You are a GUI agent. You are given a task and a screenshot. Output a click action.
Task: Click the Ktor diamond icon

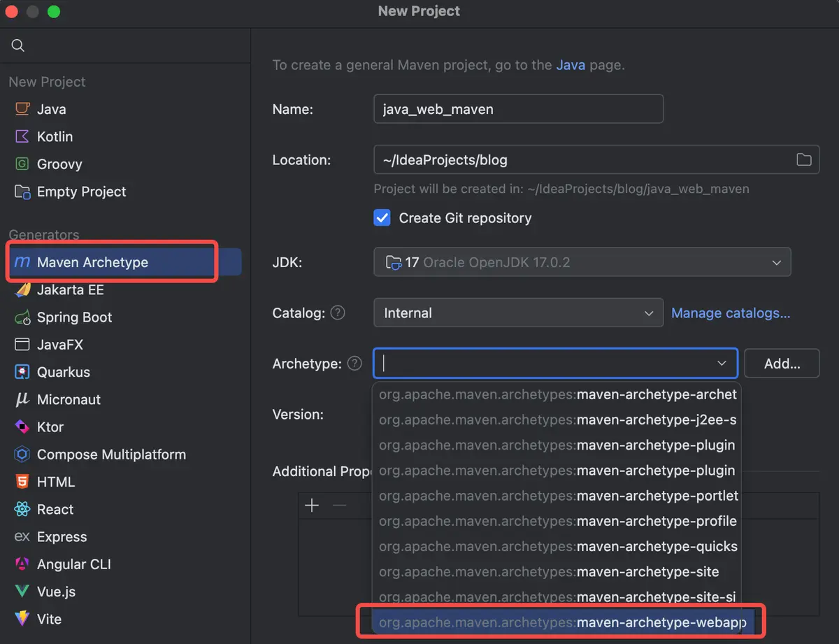[22, 427]
